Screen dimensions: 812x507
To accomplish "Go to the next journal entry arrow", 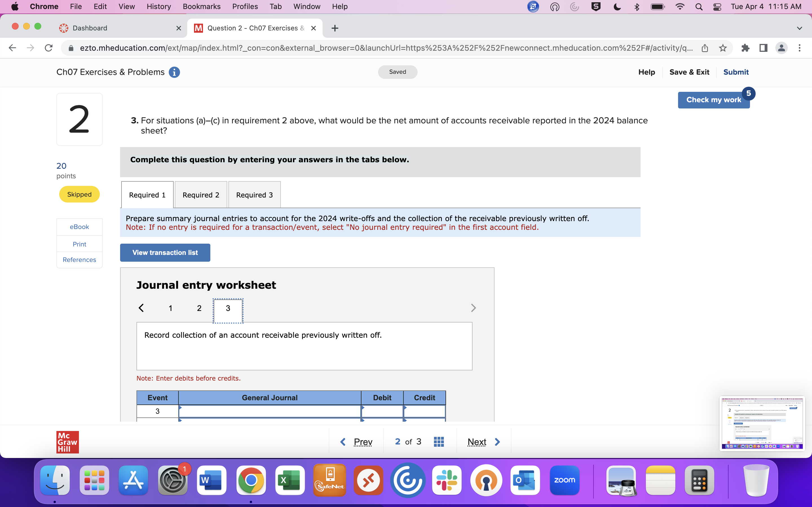I will (473, 308).
